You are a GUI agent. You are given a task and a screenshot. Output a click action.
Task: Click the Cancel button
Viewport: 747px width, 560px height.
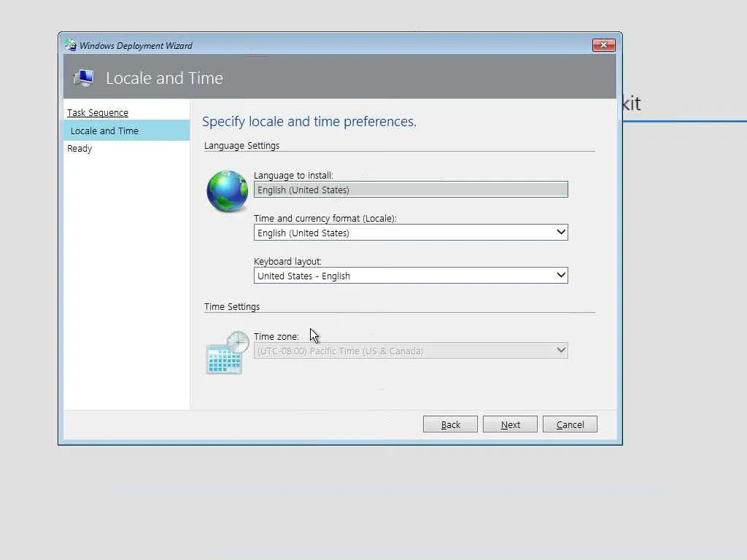tap(570, 424)
